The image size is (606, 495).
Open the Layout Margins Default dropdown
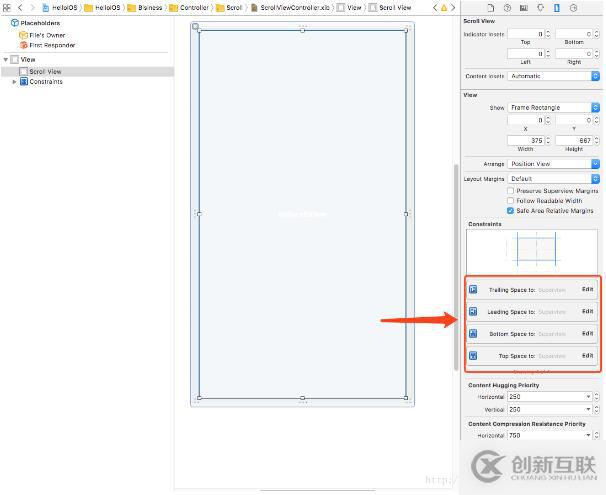553,179
